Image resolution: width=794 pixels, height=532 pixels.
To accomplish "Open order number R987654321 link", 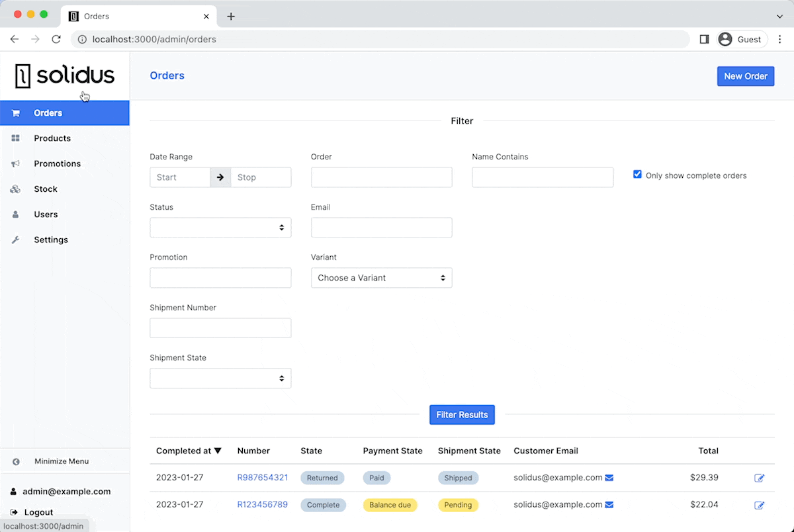I will point(262,478).
